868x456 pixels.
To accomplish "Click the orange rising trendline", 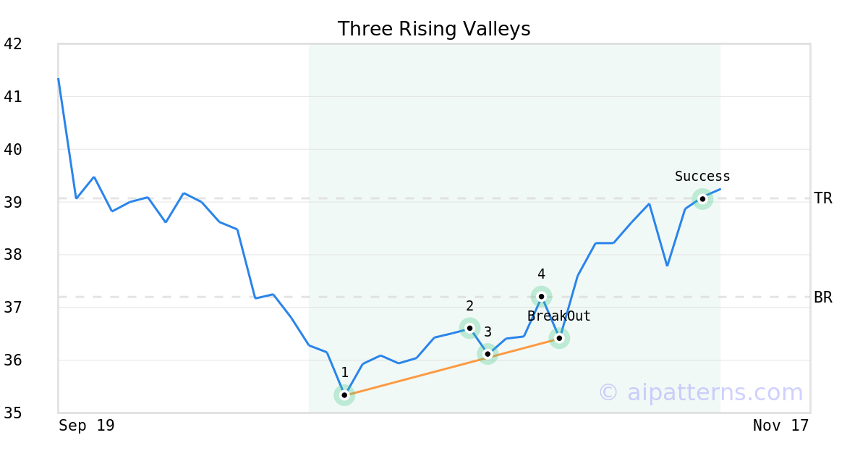I will click(x=416, y=375).
